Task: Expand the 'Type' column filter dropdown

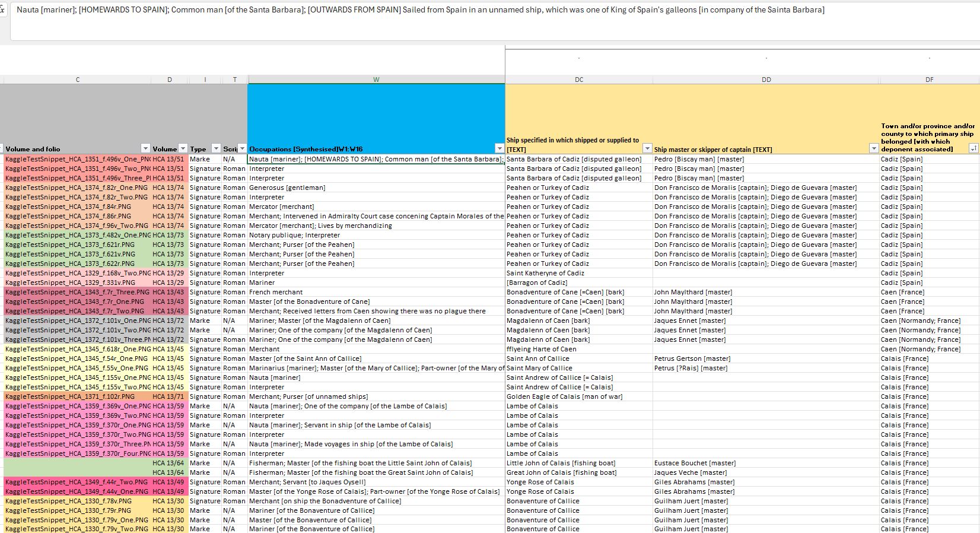Action: point(216,148)
